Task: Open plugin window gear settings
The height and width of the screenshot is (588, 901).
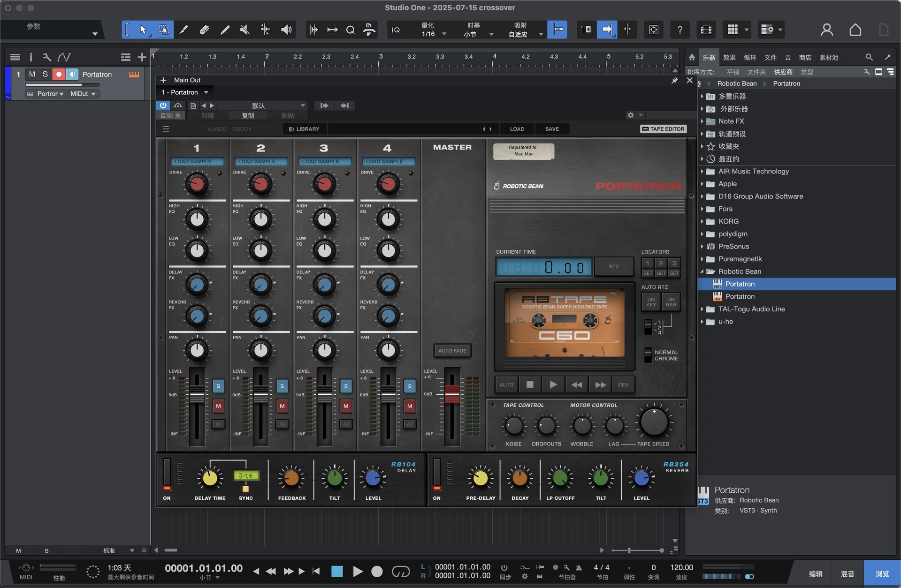Action: point(631,115)
